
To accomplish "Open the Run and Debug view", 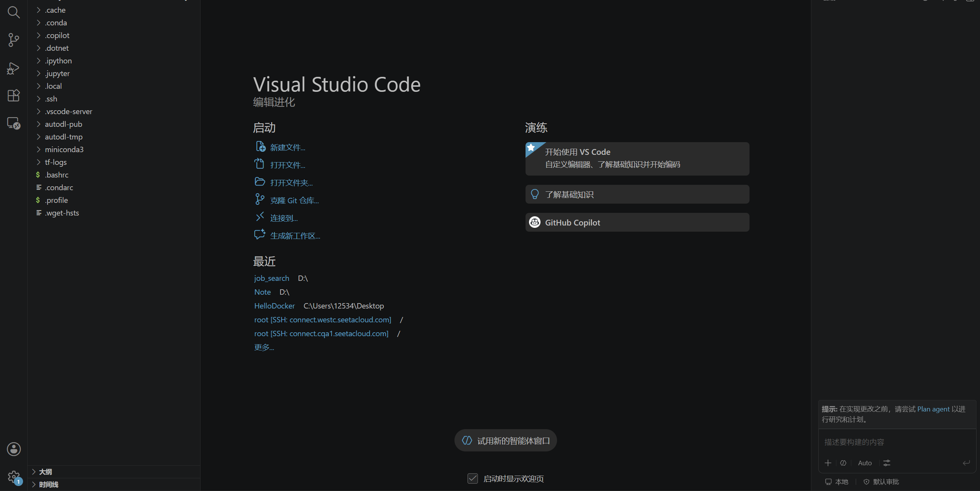I will click(x=13, y=68).
